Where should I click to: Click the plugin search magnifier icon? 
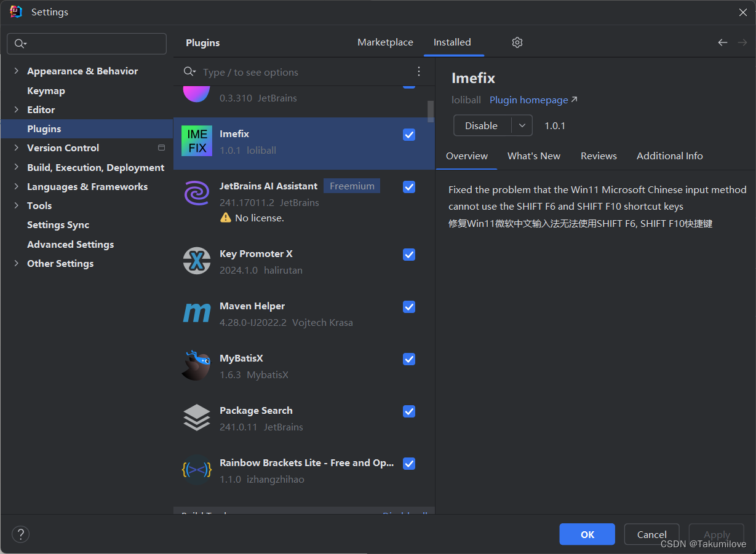click(x=189, y=72)
